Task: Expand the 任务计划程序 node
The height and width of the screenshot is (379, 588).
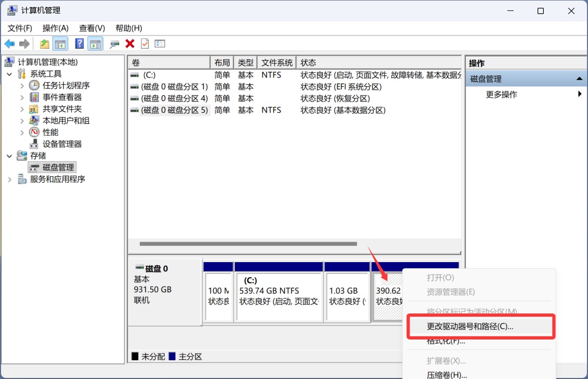Action: 22,86
